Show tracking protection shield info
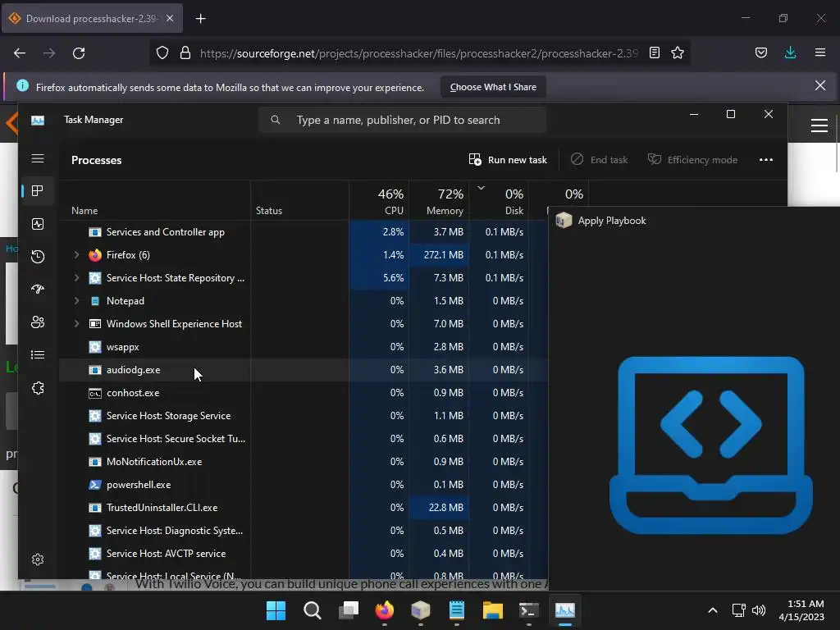 click(162, 53)
